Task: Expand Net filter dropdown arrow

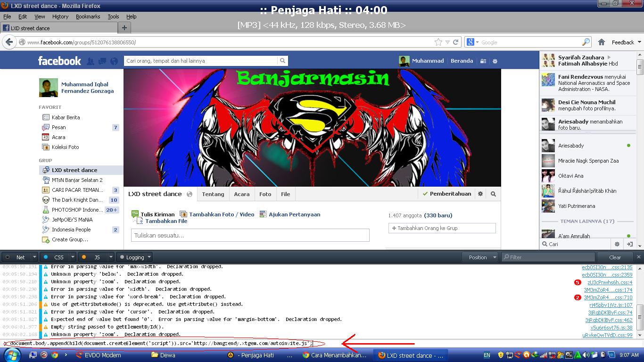Action: click(34, 257)
